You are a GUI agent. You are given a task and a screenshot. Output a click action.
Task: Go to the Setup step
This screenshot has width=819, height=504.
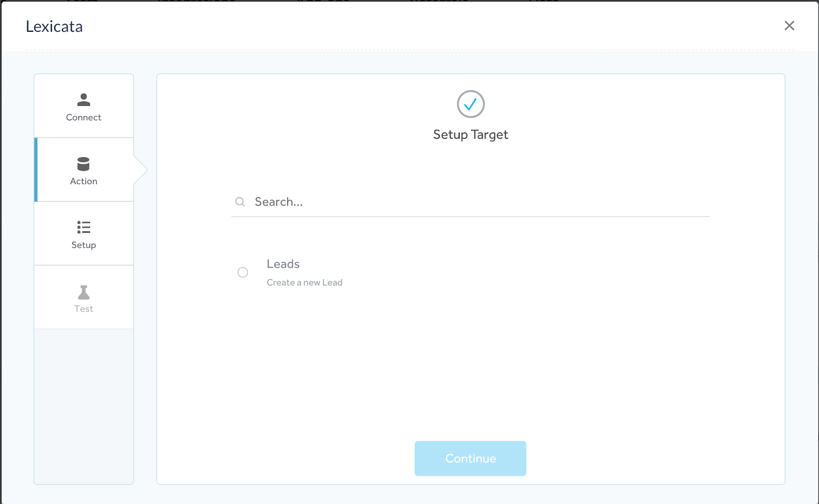(84, 234)
